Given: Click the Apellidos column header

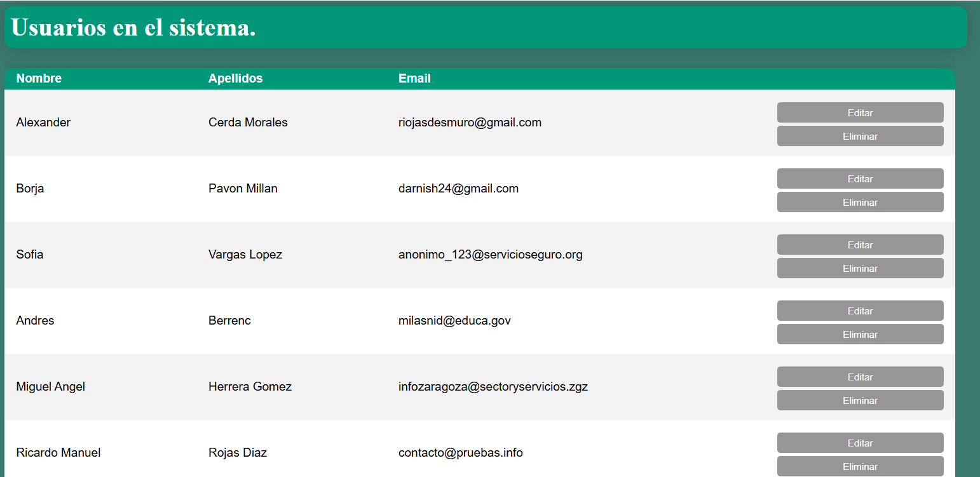Looking at the screenshot, I should [235, 78].
